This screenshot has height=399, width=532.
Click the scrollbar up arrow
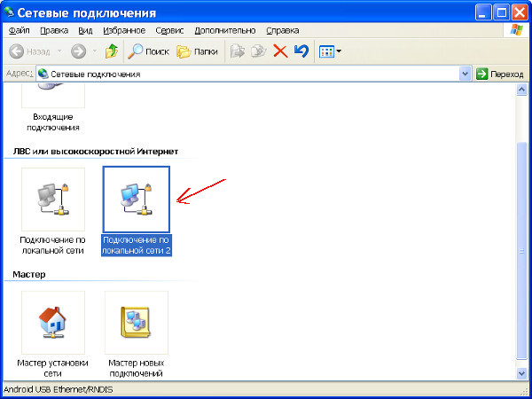[521, 90]
